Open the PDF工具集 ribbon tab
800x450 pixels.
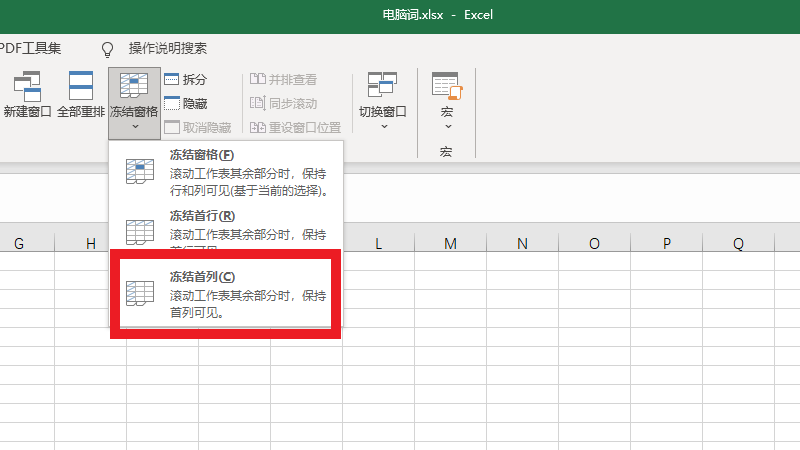(30, 48)
